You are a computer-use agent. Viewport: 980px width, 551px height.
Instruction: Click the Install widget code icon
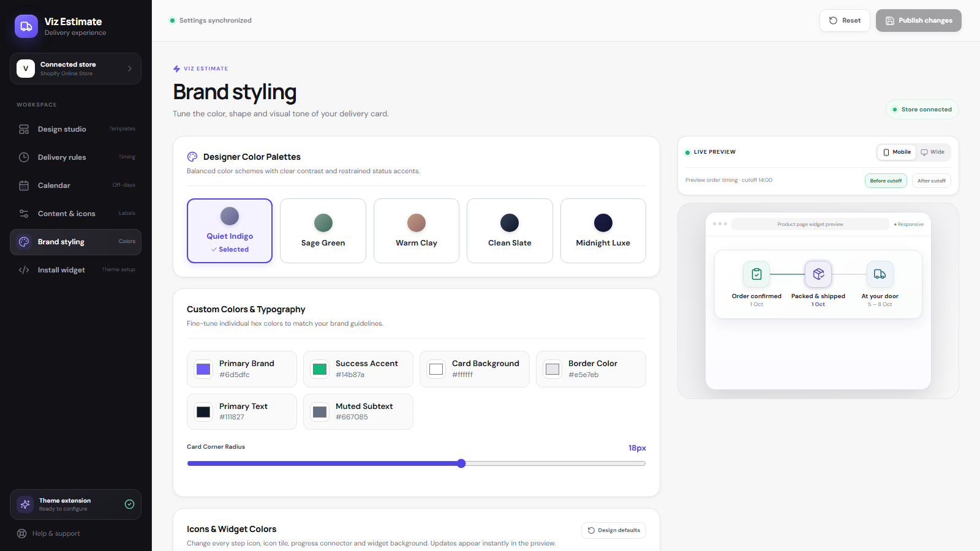tap(24, 270)
